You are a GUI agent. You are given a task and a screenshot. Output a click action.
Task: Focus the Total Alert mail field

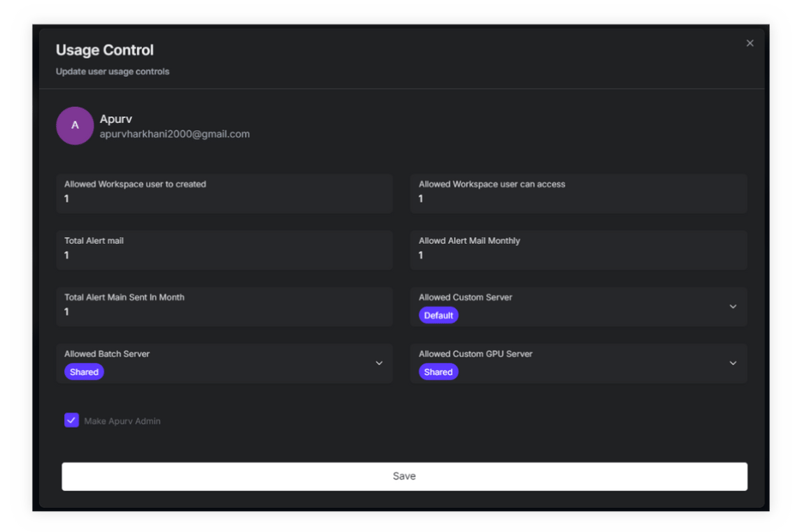click(x=224, y=250)
